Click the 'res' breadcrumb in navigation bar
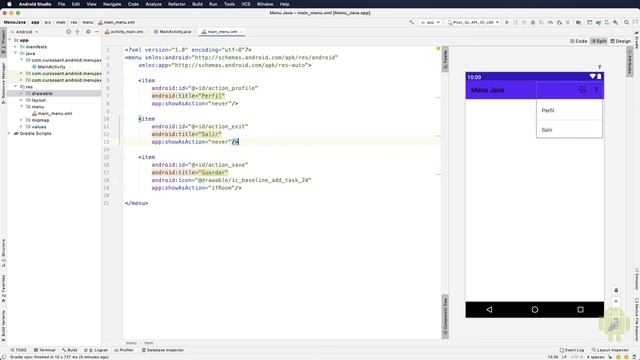The image size is (640, 360). pyautogui.click(x=74, y=22)
